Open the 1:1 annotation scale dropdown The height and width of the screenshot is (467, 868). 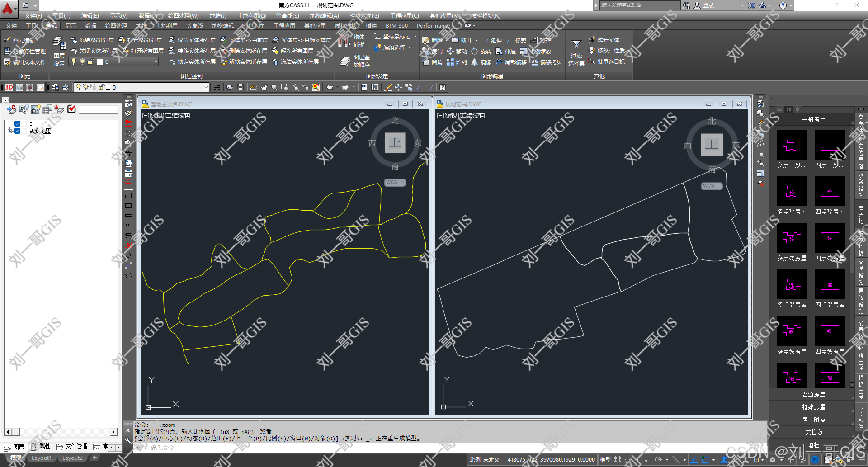pos(759,460)
